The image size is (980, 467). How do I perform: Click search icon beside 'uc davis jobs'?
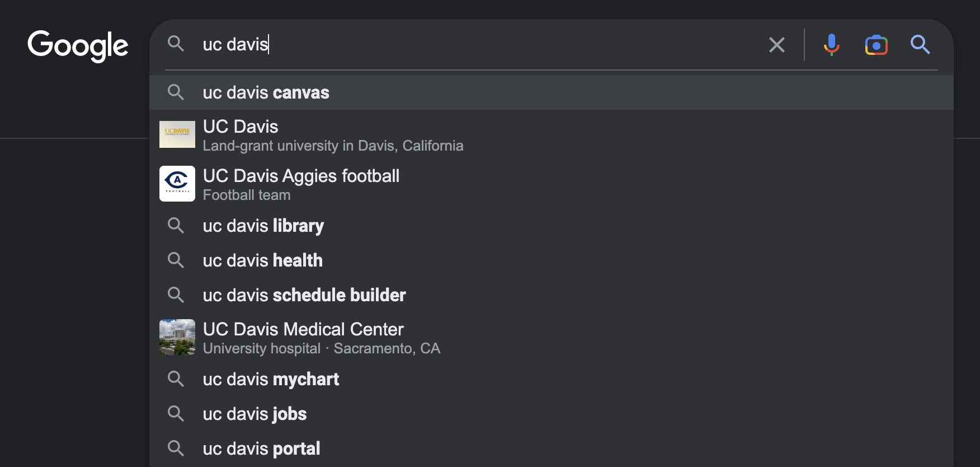click(x=176, y=413)
